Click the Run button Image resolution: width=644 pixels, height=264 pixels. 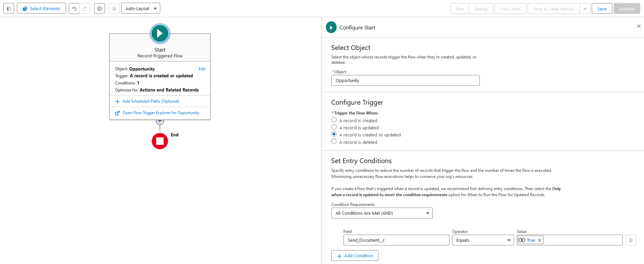tap(459, 9)
